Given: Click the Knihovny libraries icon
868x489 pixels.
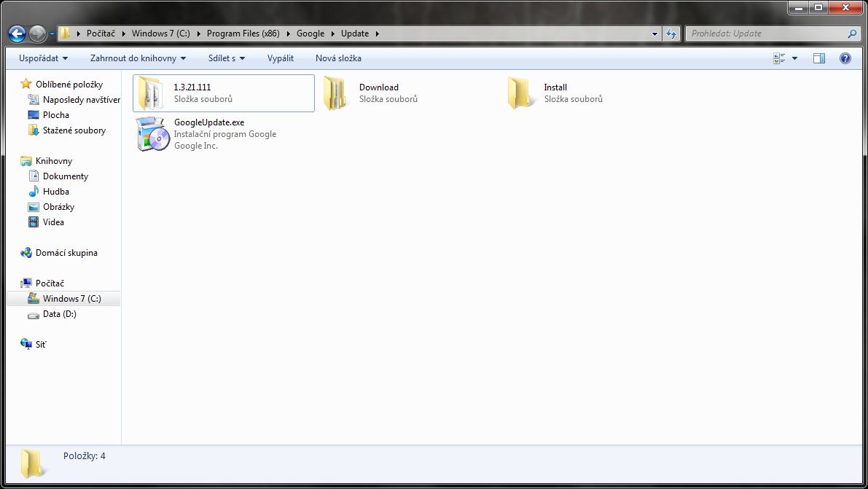Looking at the screenshot, I should coord(26,160).
